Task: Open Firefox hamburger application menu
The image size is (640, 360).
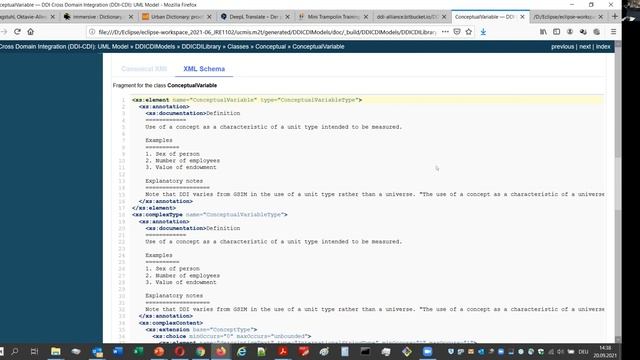Action: pos(613,32)
